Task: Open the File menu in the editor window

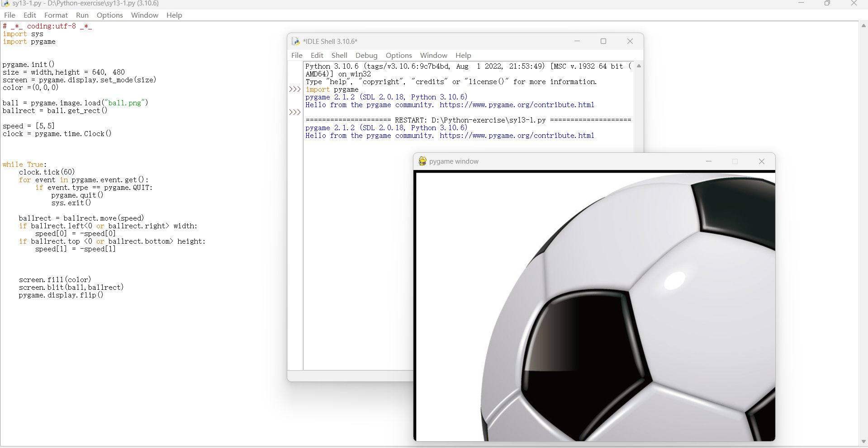Action: (9, 15)
